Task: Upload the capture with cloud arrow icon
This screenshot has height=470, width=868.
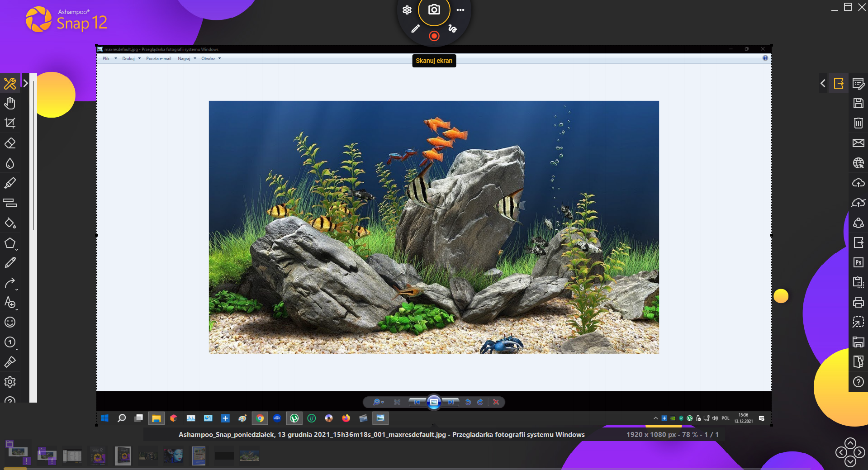Action: point(859,183)
